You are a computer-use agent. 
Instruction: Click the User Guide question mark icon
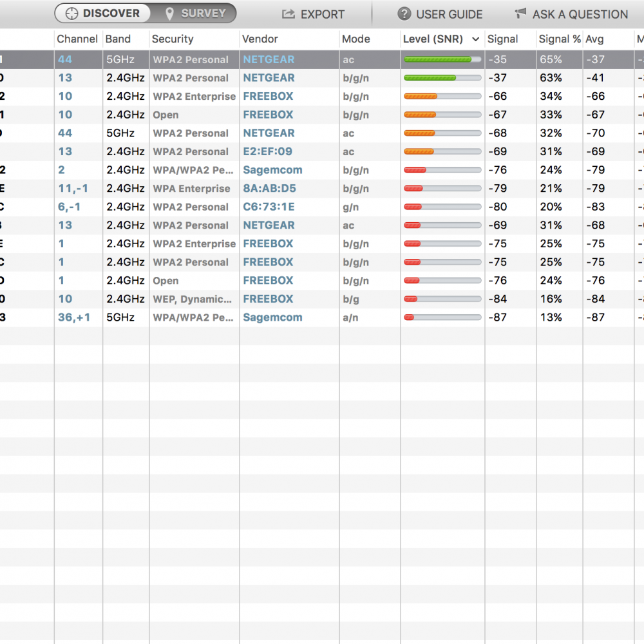tap(404, 14)
